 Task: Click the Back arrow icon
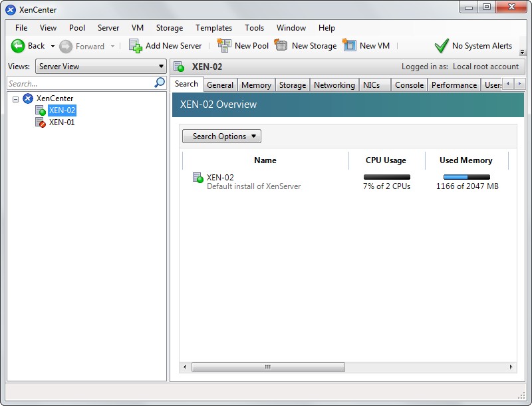point(18,46)
